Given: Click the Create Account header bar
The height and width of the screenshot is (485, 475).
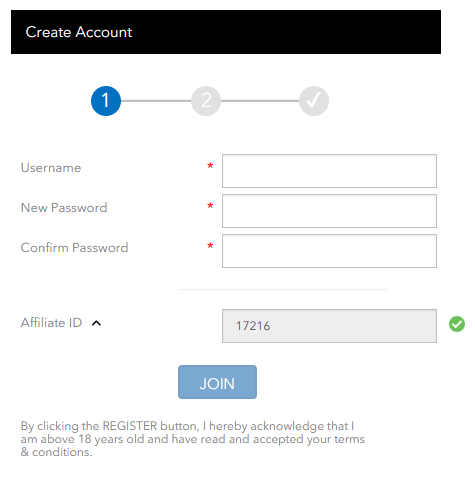Looking at the screenshot, I should (x=226, y=32).
